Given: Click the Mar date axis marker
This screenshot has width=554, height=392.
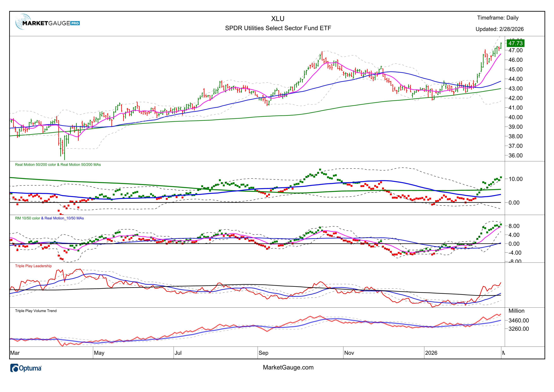Looking at the screenshot, I should coord(15,353).
